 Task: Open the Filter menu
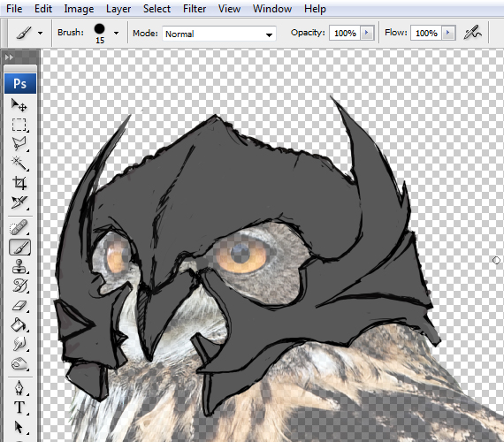pos(195,9)
